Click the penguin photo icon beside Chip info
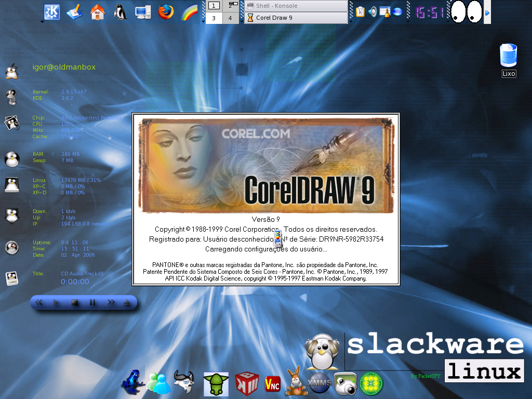This screenshot has height=399, width=532. (12, 123)
